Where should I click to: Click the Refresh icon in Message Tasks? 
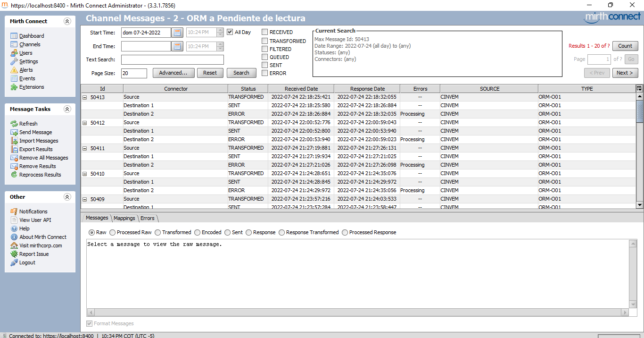pos(14,124)
